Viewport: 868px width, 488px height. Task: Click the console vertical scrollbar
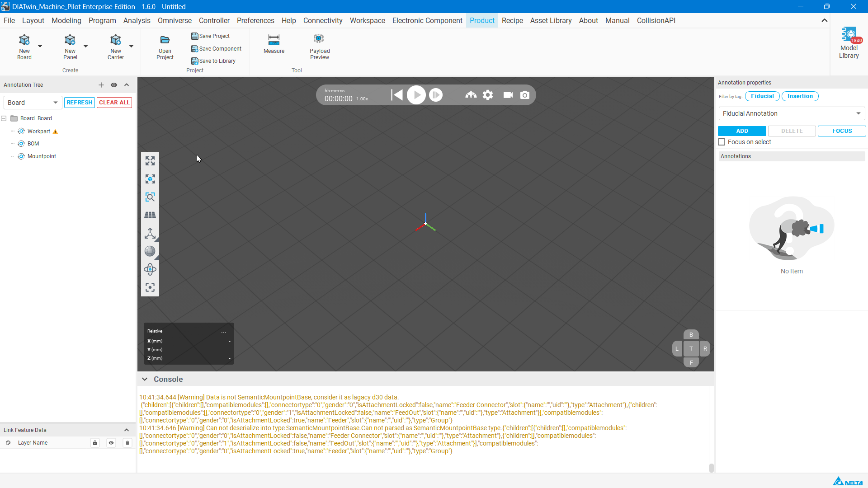[x=711, y=468]
